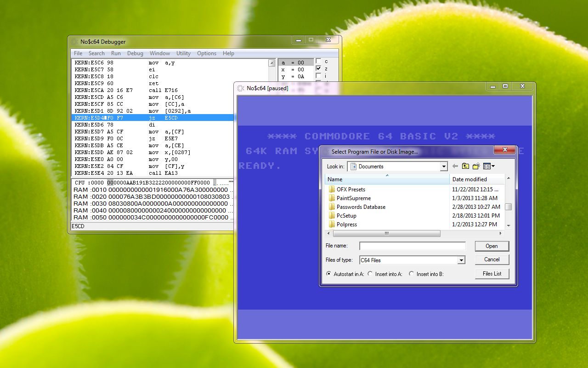Select the register a = 00 line
Image resolution: width=588 pixels, height=368 pixels.
coord(295,63)
